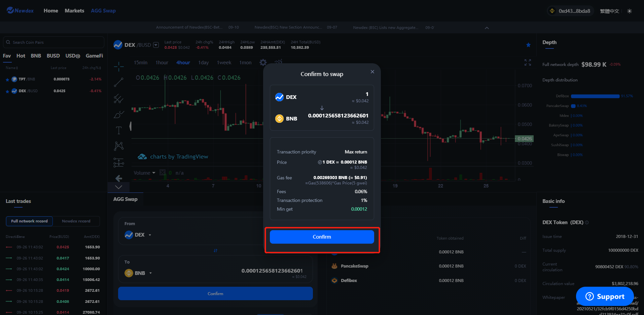Open the Volume indicator dropdown
644x315 pixels.
tap(154, 173)
